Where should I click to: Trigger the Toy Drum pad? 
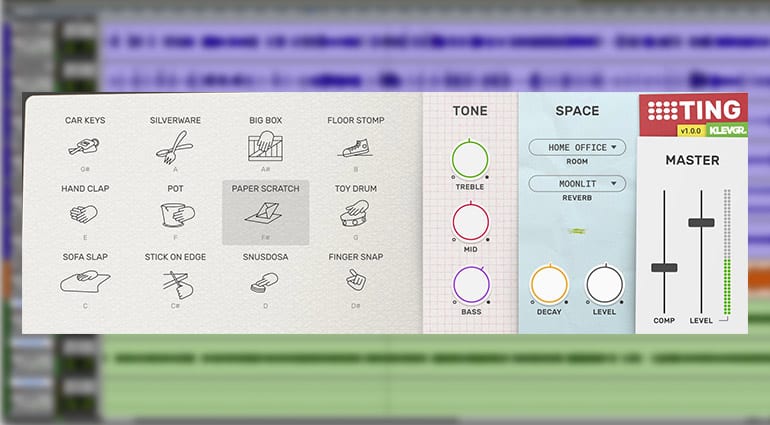click(x=354, y=213)
